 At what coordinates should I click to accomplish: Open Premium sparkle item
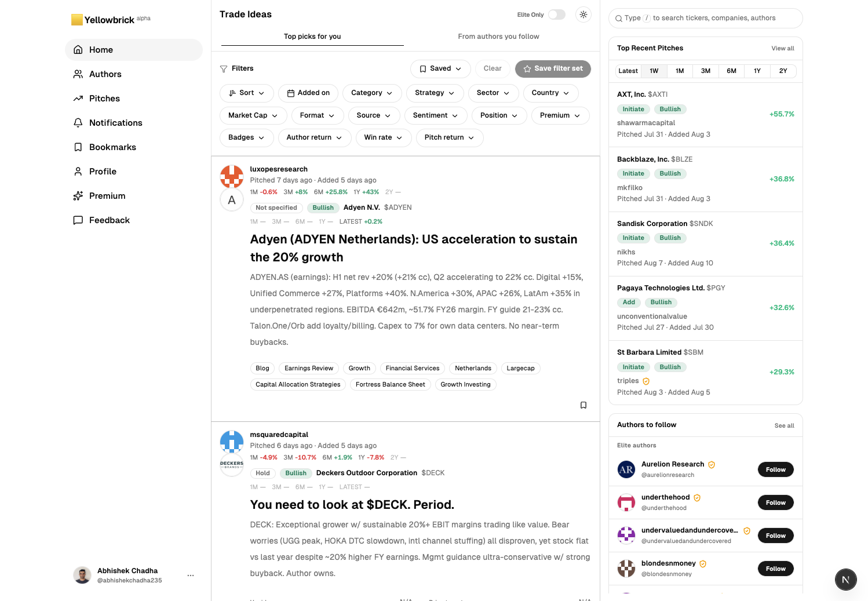click(x=134, y=196)
